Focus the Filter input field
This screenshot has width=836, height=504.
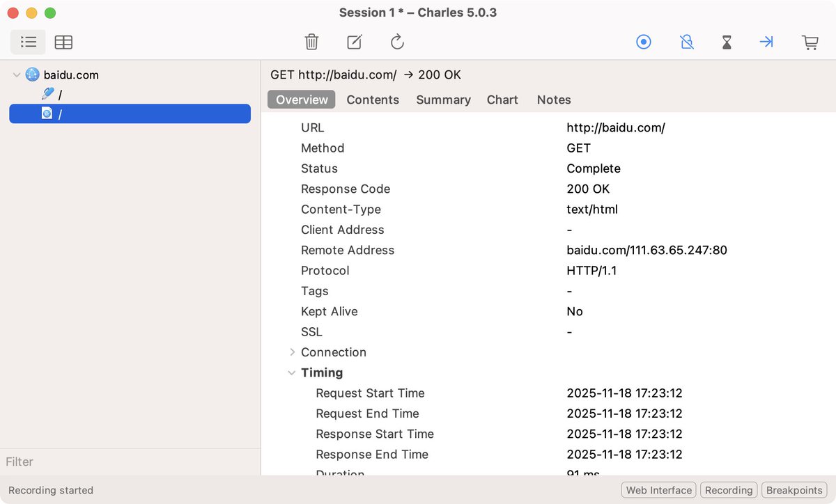130,462
